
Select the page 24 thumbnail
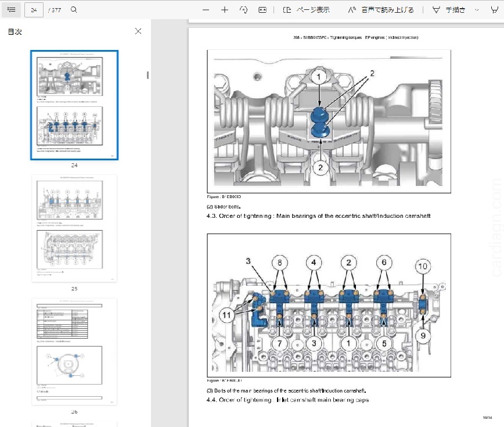[x=74, y=105]
